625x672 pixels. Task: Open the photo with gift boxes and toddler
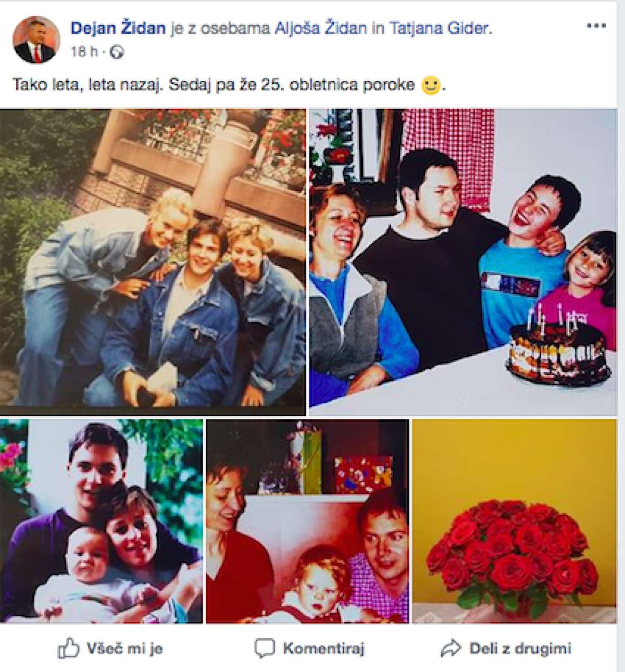click(307, 521)
